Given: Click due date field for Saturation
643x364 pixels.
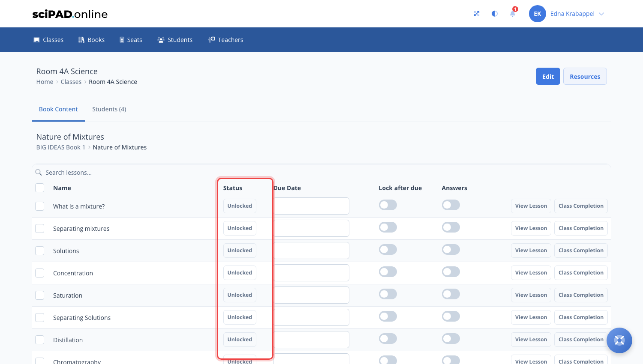Looking at the screenshot, I should 311,295.
